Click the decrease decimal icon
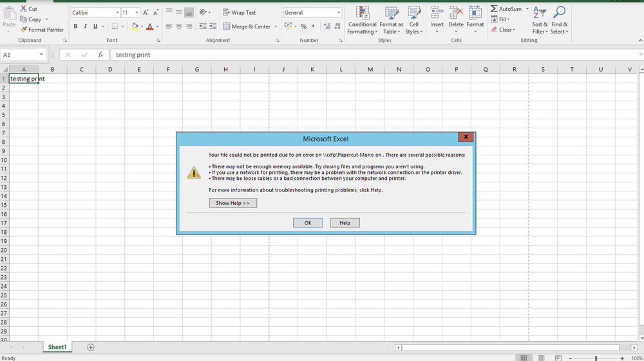 tap(337, 26)
